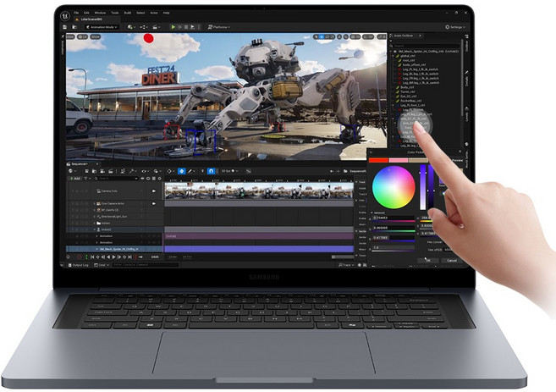Click the Add track button
Viewport: 556px width, 392px height.
pos(75,179)
